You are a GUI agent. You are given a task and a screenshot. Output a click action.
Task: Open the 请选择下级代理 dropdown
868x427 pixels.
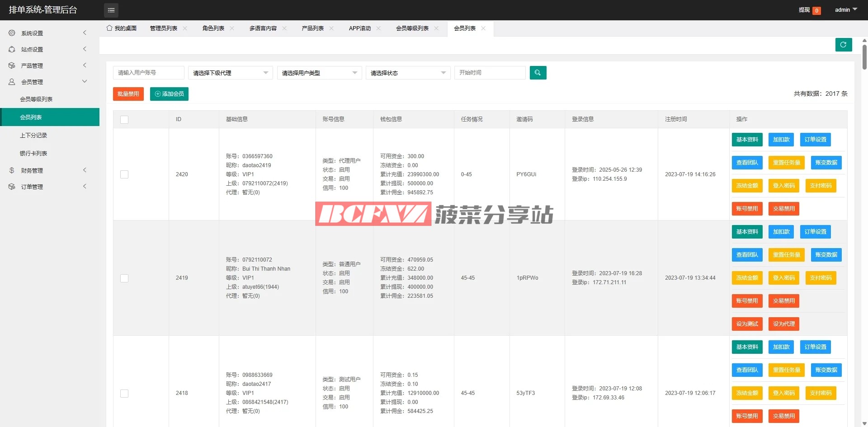click(230, 73)
